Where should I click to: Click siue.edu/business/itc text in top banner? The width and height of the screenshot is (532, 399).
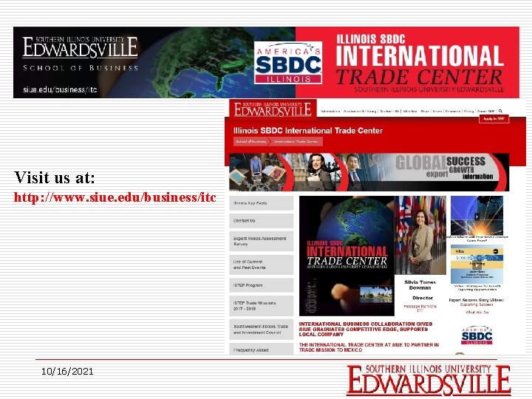(60, 89)
